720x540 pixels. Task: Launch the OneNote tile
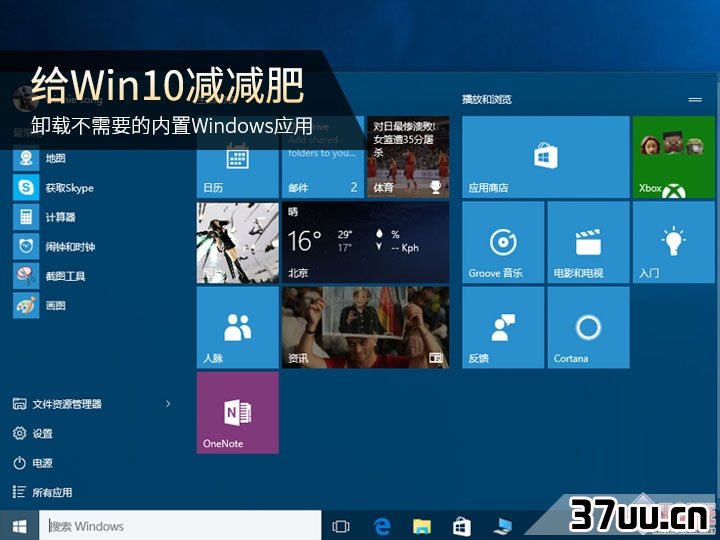tap(237, 413)
